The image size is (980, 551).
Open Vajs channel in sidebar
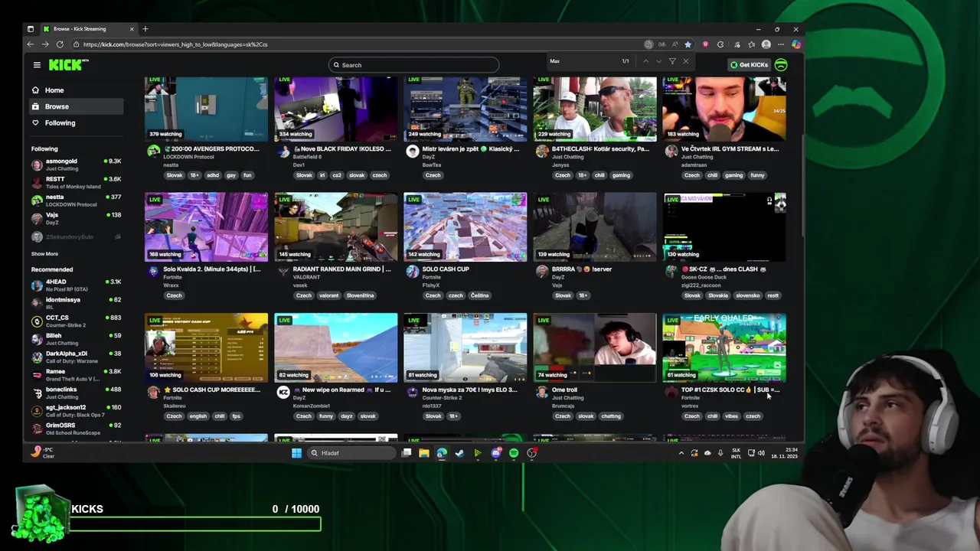[x=77, y=218]
